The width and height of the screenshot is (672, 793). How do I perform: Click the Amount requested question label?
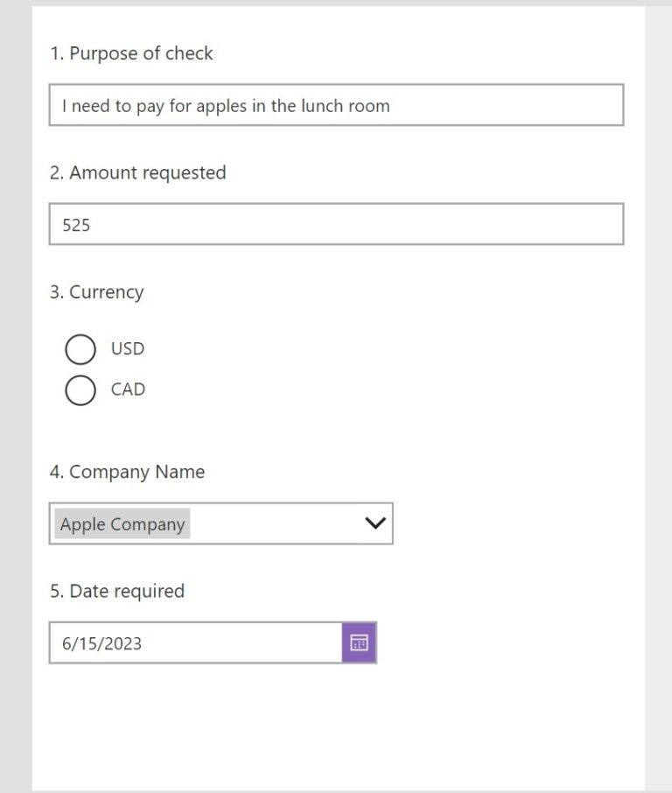[x=138, y=172]
